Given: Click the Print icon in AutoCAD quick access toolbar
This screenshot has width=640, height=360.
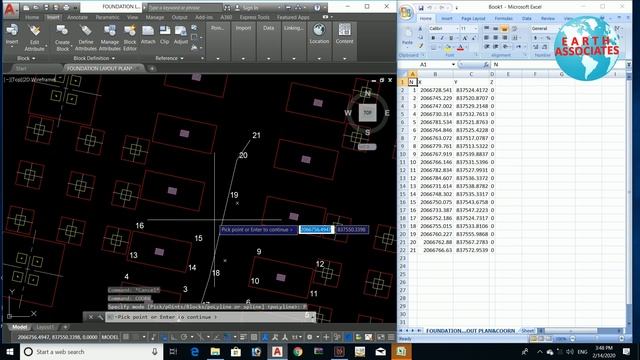Looking at the screenshot, I should coord(66,7).
